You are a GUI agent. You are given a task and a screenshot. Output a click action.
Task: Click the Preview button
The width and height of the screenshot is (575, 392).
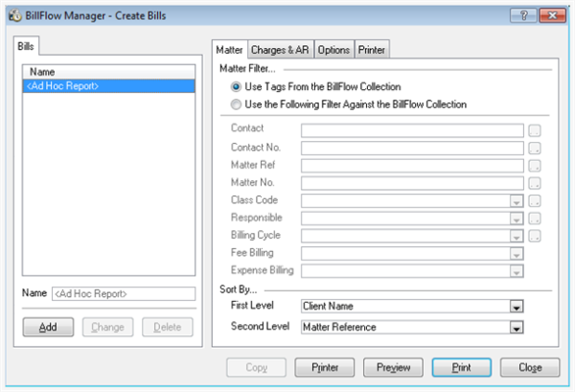(393, 367)
